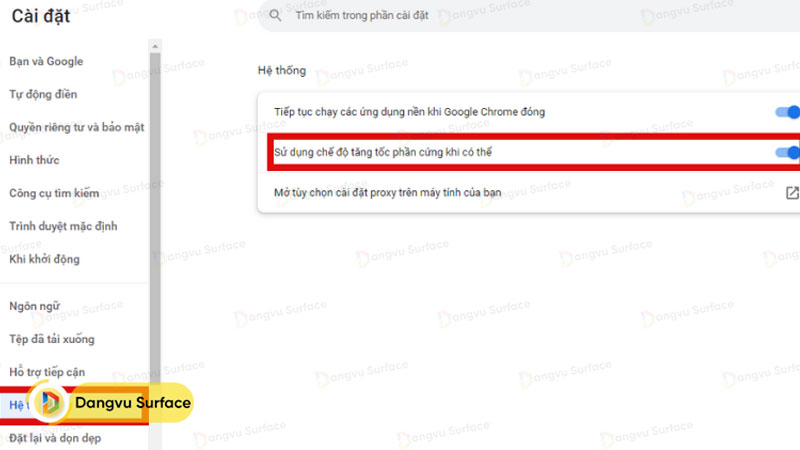Screen dimensions: 800x450
Task: Click the magnifier icon in the settings search bar
Action: 274,16
